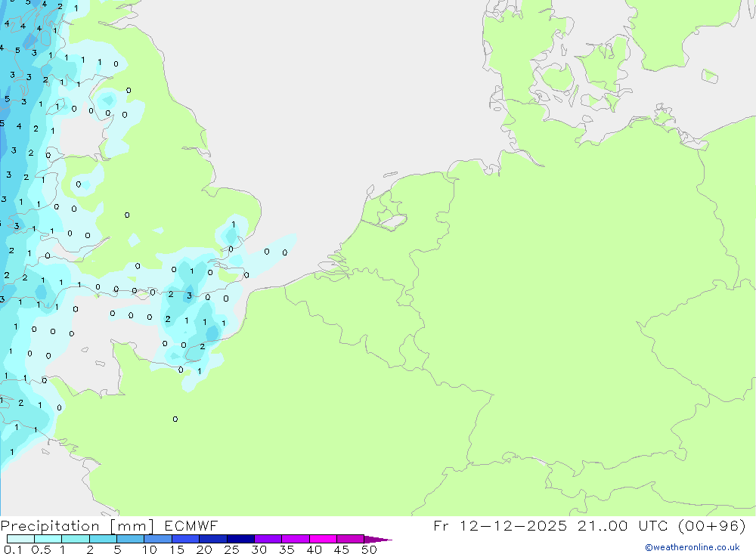This screenshot has height=554, width=756.
Task: Click the legend label "0.5"
Action: (x=41, y=549)
